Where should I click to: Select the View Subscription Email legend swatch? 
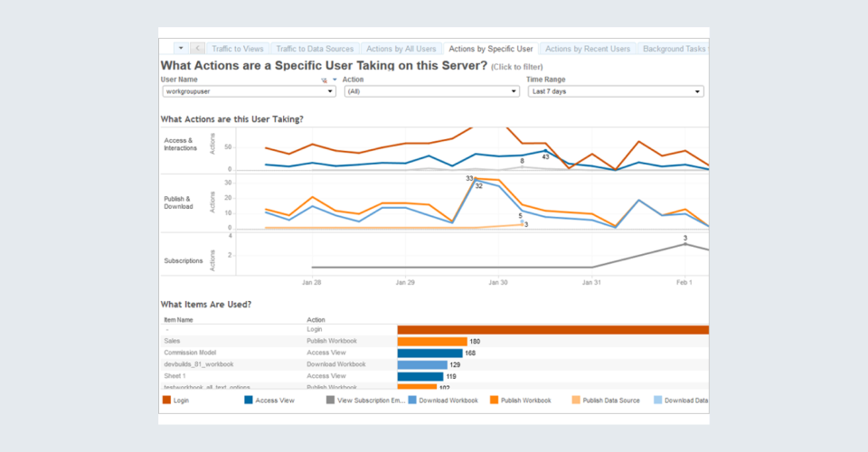pos(330,399)
